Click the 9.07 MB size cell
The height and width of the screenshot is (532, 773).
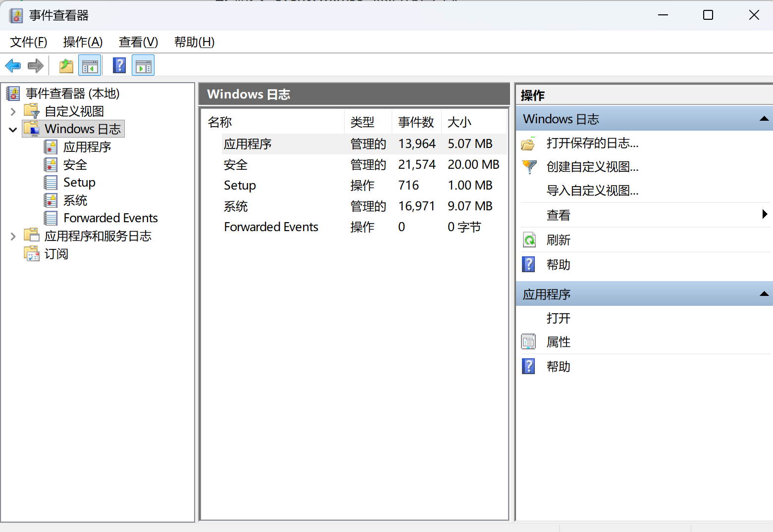pyautogui.click(x=470, y=206)
